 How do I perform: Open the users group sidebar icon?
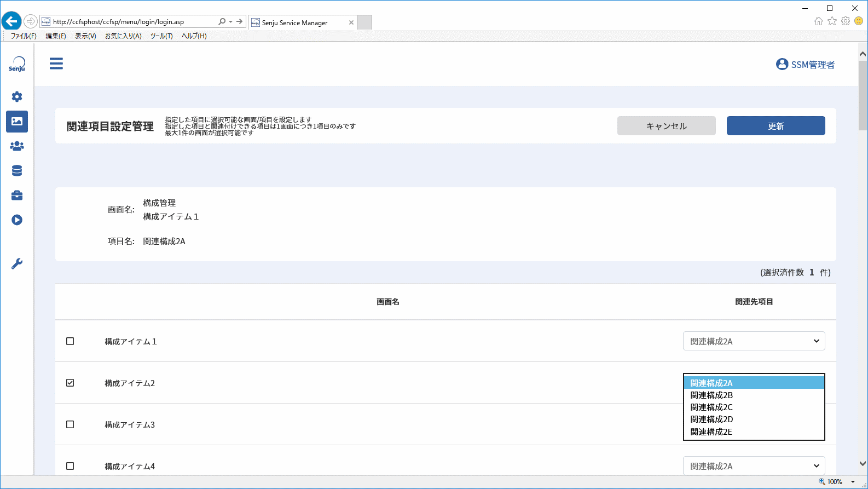[17, 146]
